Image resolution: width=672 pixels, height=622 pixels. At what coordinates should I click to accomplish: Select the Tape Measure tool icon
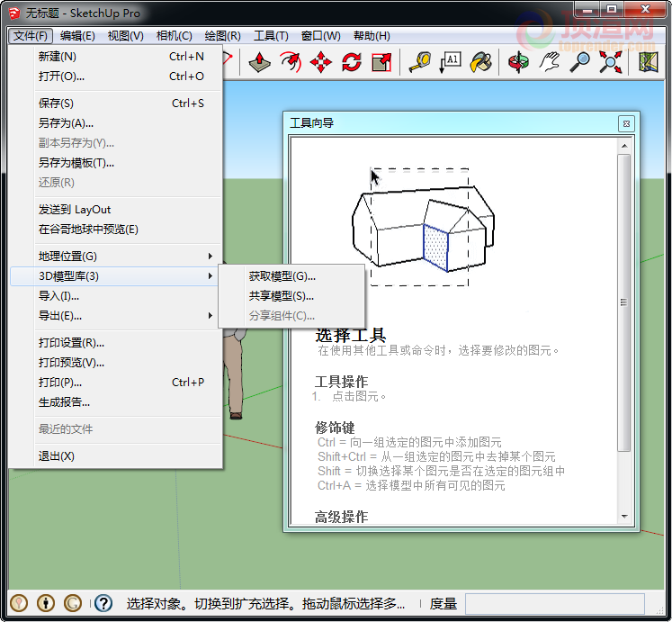pos(420,62)
